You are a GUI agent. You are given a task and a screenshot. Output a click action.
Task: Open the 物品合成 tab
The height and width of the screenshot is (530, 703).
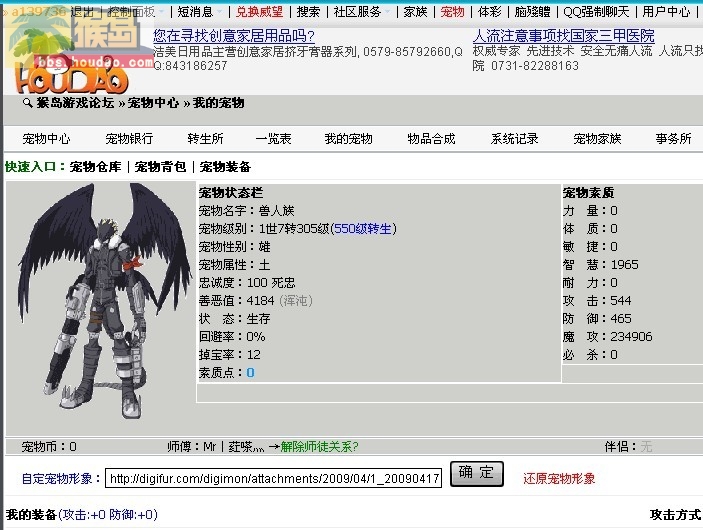(431, 139)
